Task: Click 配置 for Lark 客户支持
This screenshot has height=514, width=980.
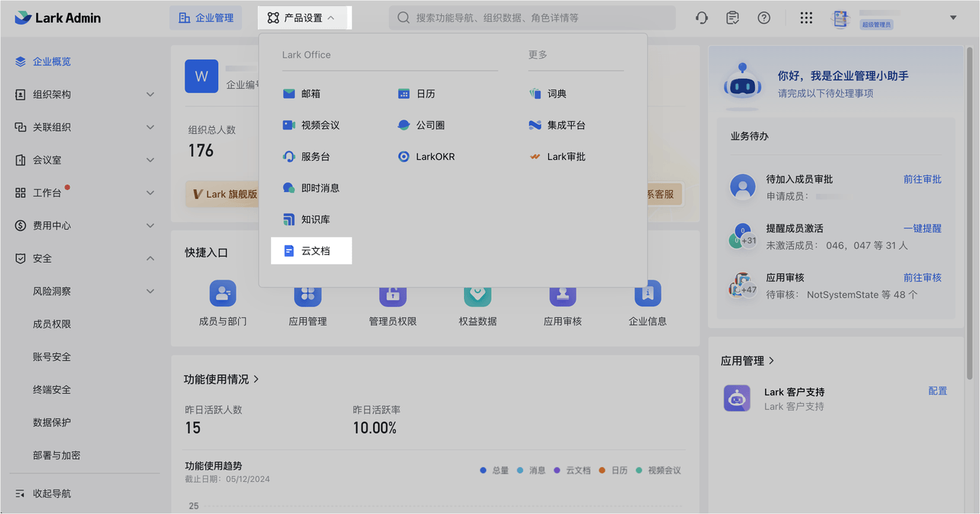Action: [x=938, y=391]
